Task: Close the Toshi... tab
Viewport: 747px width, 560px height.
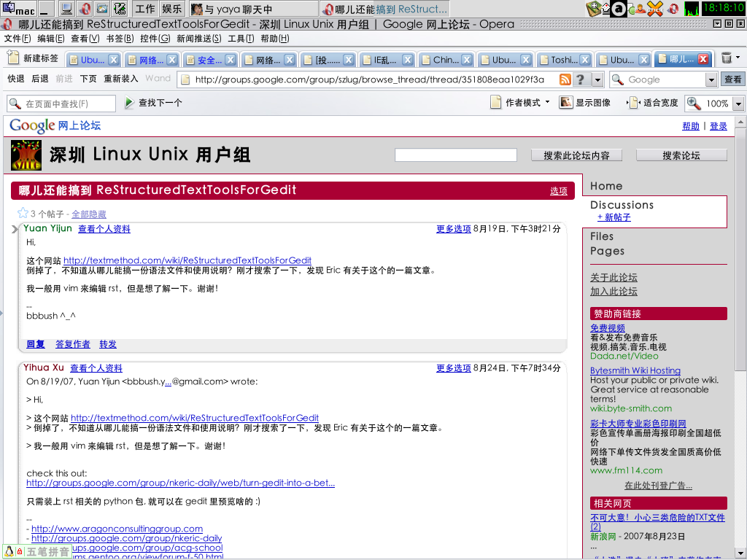Action: 585,60
